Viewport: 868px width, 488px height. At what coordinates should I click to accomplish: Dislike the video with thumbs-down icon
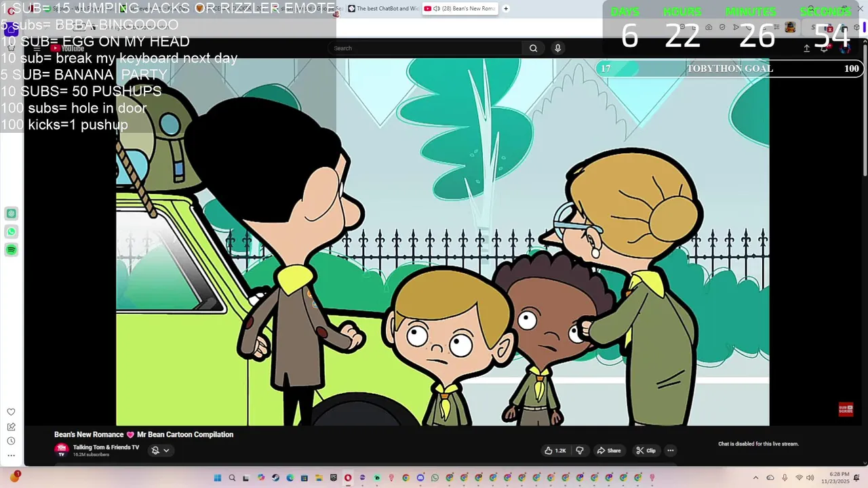coord(580,451)
